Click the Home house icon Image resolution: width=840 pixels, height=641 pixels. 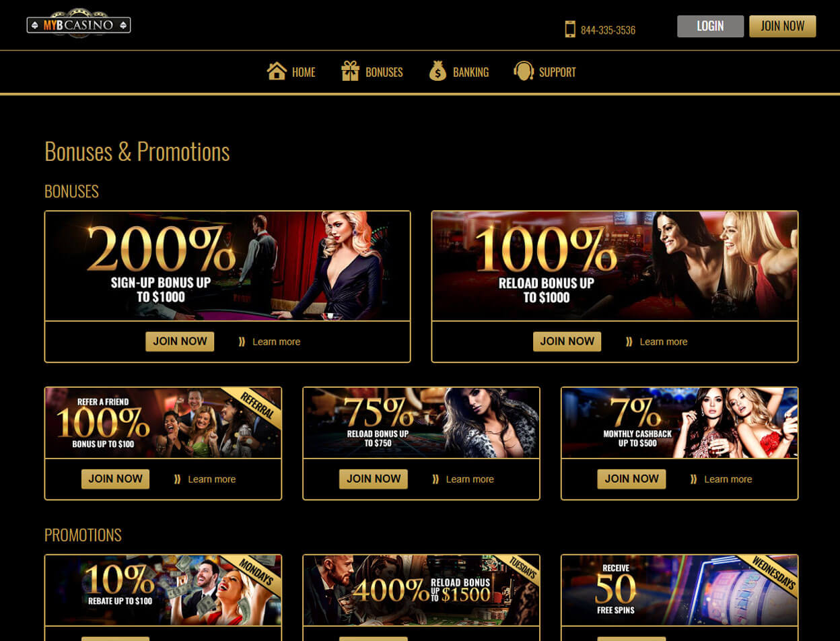(x=277, y=71)
